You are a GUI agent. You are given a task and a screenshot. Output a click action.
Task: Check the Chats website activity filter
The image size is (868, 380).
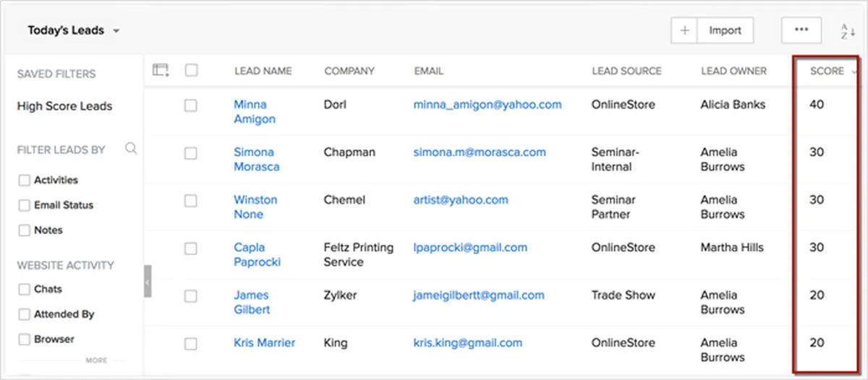pyautogui.click(x=25, y=289)
